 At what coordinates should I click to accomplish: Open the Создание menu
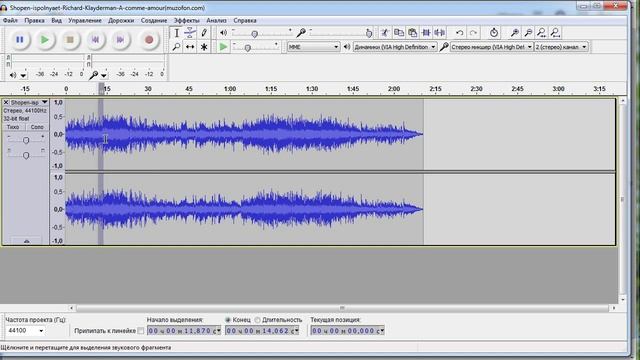tap(154, 20)
